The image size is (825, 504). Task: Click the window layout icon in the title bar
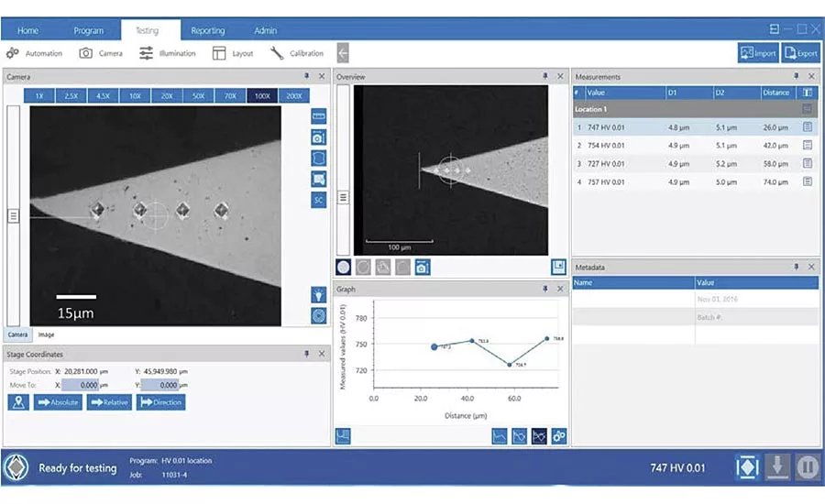(x=775, y=29)
